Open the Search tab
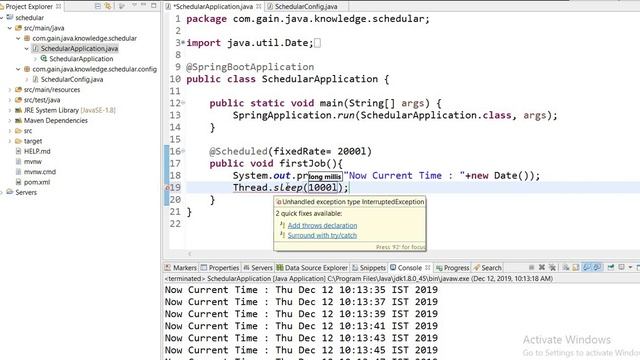The width and height of the screenshot is (640, 360). click(x=487, y=268)
